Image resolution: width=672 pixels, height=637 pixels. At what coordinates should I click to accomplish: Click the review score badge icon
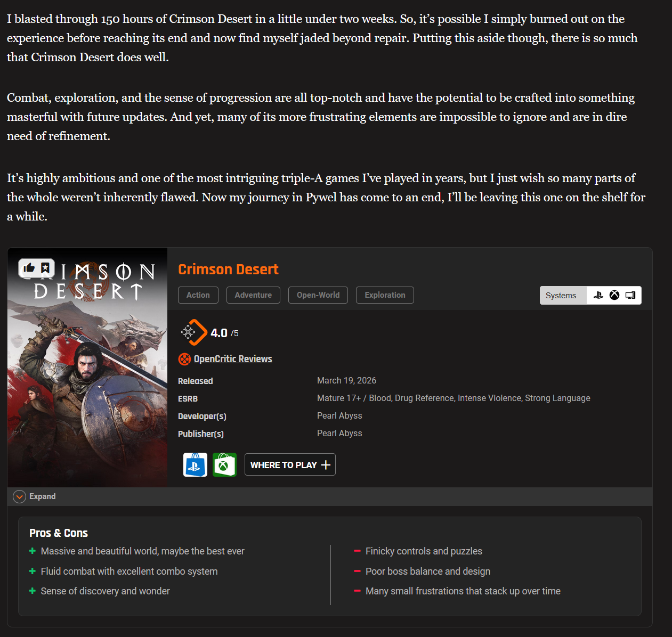point(193,332)
